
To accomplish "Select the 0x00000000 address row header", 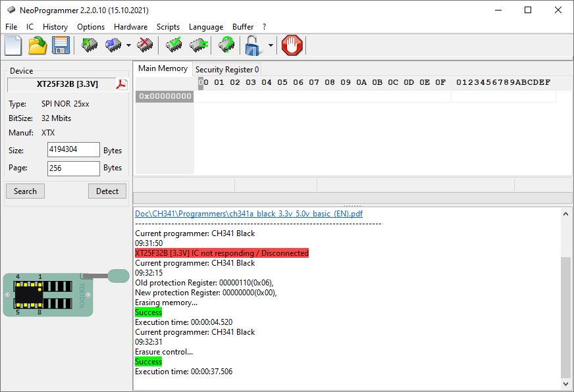I will 165,96.
